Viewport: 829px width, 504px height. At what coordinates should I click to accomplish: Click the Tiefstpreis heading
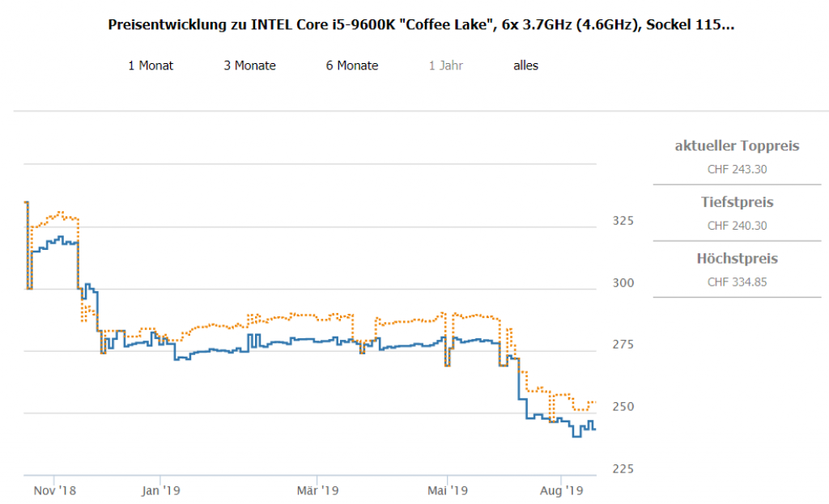click(737, 202)
